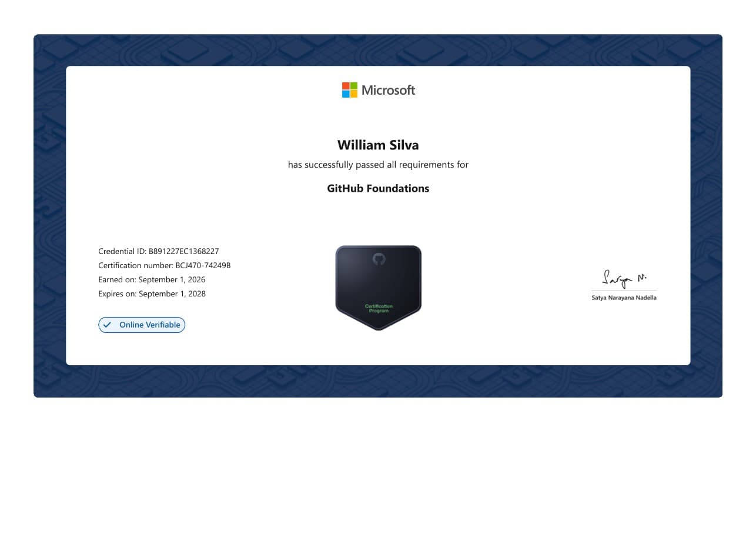Click the Certification number BCJ470-74249B line
This screenshot has height=534, width=756.
(x=165, y=265)
